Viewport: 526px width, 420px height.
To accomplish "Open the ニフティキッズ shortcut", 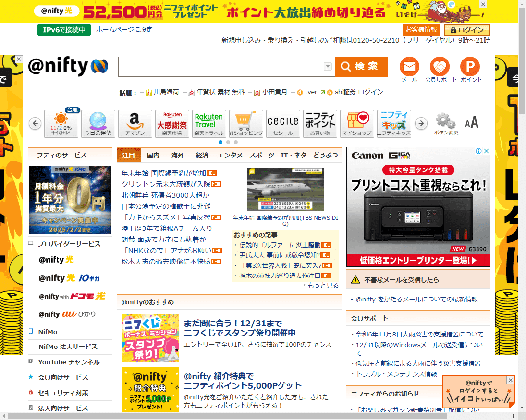I will tap(394, 124).
